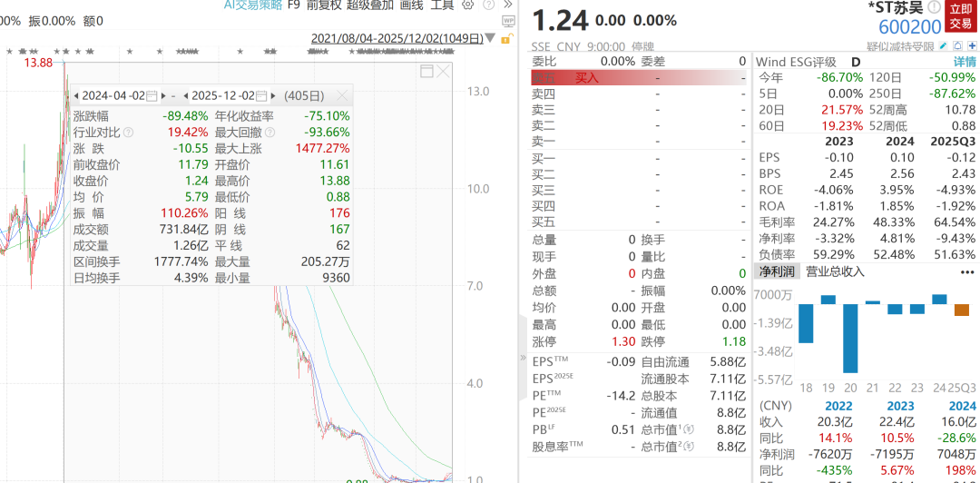Screen dimensions: 980x483
Task: Click 毛利率 64.54% cell
Action: pyautogui.click(x=955, y=222)
